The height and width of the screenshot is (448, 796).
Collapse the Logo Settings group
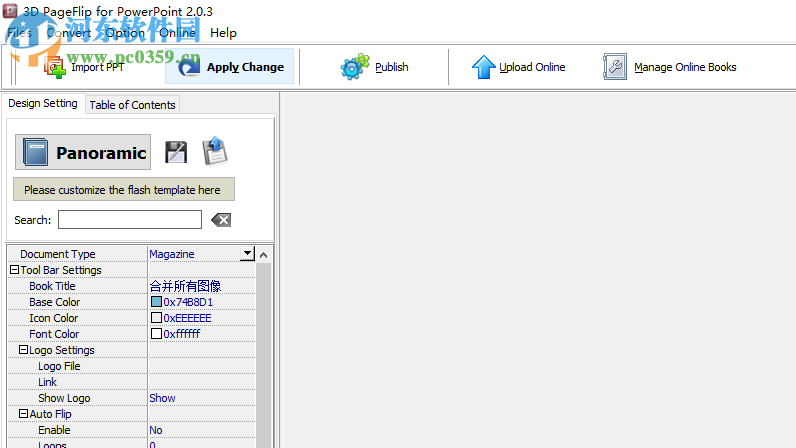pos(23,350)
